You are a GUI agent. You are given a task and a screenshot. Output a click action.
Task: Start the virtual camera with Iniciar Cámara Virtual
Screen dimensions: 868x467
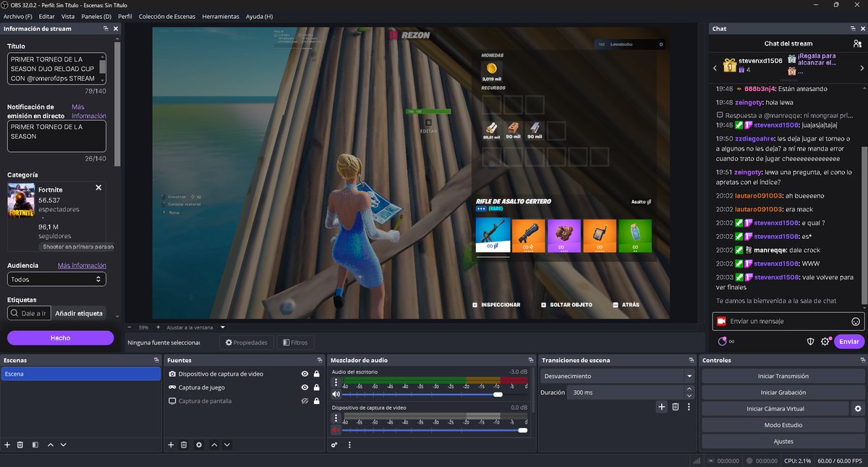coord(775,409)
